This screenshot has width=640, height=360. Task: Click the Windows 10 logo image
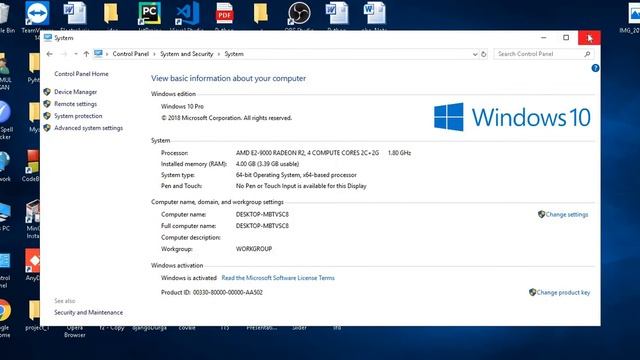512,117
